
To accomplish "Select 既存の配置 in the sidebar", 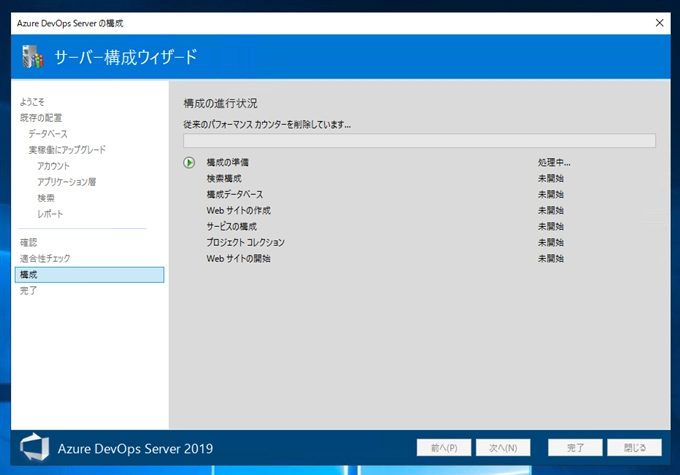I will 41,118.
